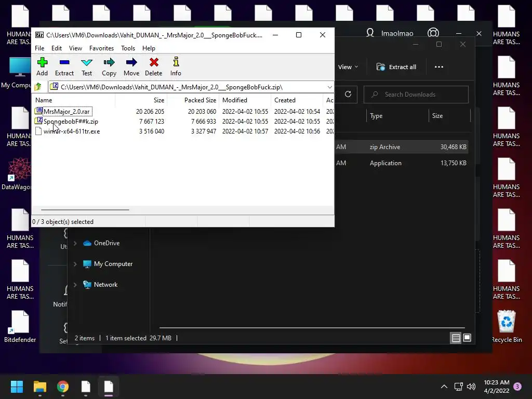Click the Type column header in Explorer
This screenshot has width=532, height=399.
pyautogui.click(x=397, y=116)
